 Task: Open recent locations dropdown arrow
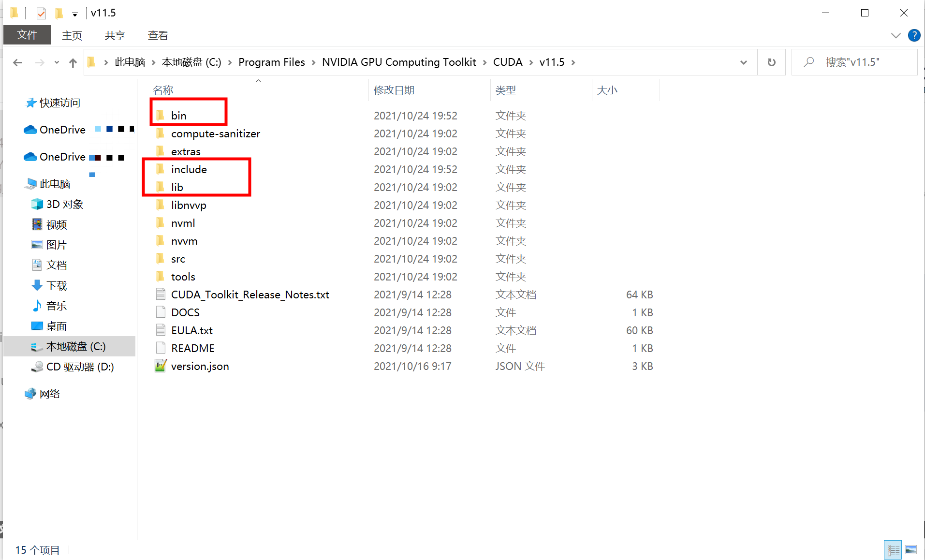[57, 62]
